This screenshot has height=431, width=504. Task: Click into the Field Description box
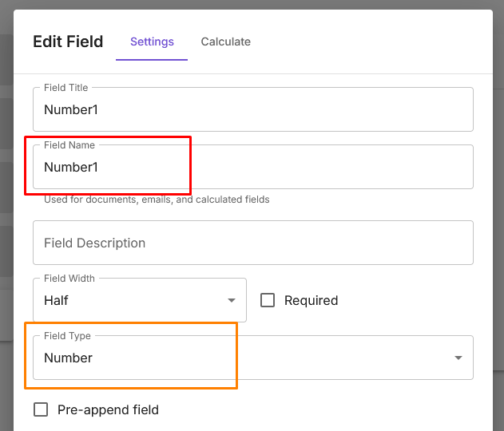pos(252,243)
